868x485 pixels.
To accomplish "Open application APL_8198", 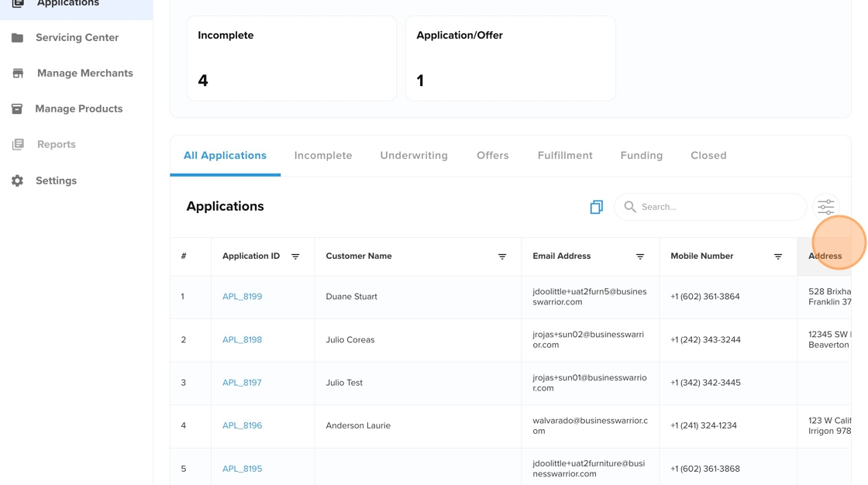I will click(x=243, y=340).
